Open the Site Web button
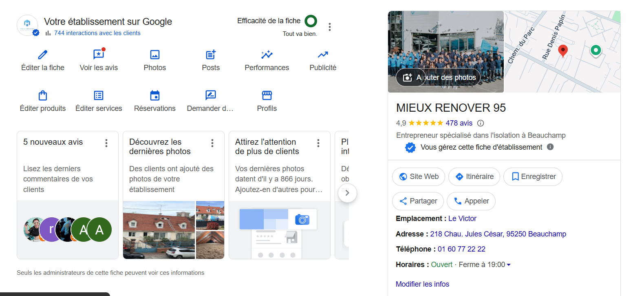The image size is (644, 296). click(419, 177)
